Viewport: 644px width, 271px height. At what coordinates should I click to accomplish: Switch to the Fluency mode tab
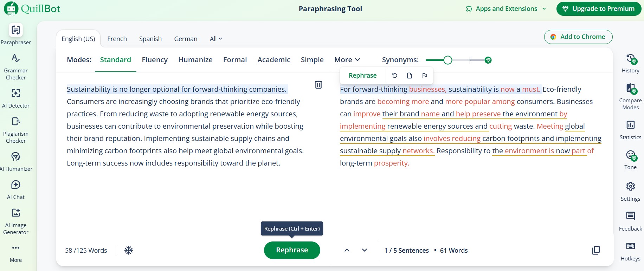coord(155,60)
